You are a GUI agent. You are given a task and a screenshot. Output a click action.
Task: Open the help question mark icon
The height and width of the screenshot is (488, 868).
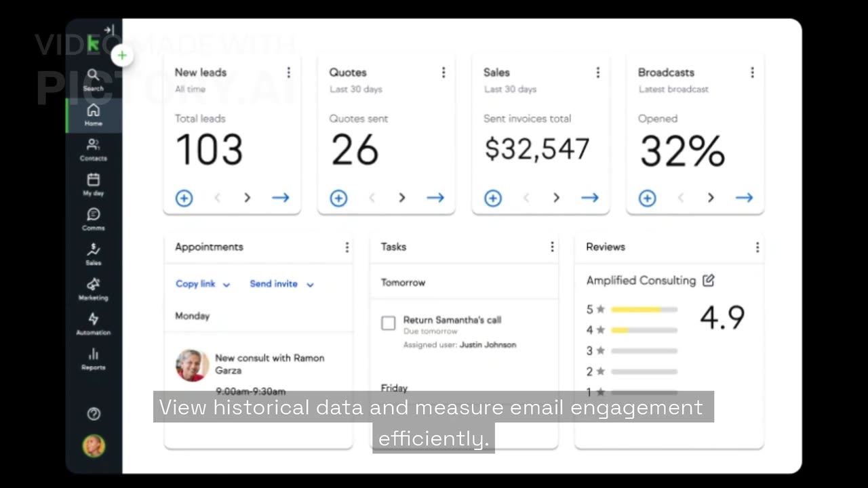94,413
